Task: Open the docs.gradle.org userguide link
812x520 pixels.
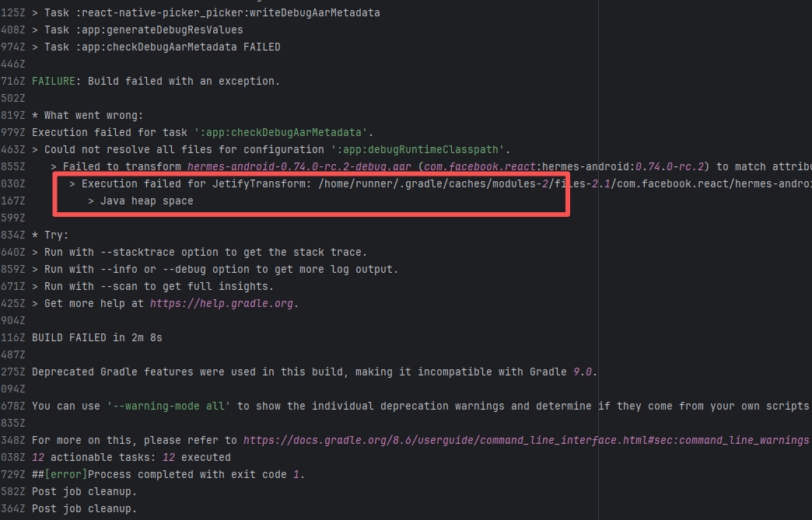Action: [x=525, y=440]
